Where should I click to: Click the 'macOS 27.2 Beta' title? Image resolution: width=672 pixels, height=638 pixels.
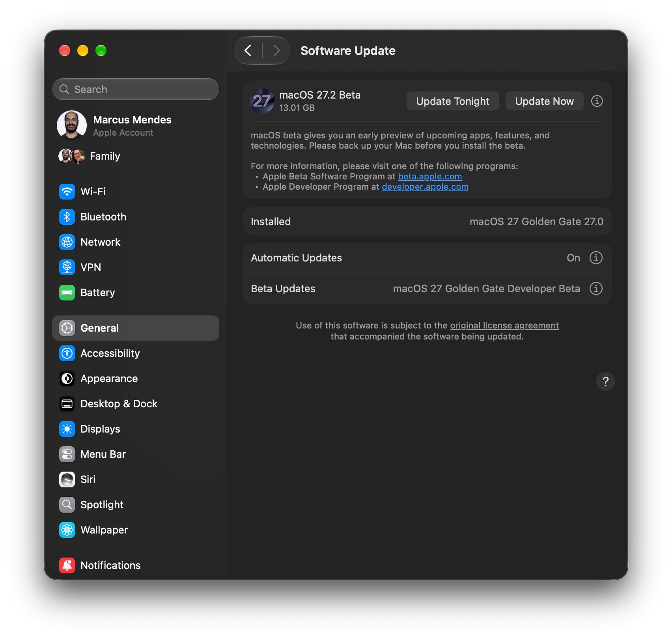click(x=320, y=95)
